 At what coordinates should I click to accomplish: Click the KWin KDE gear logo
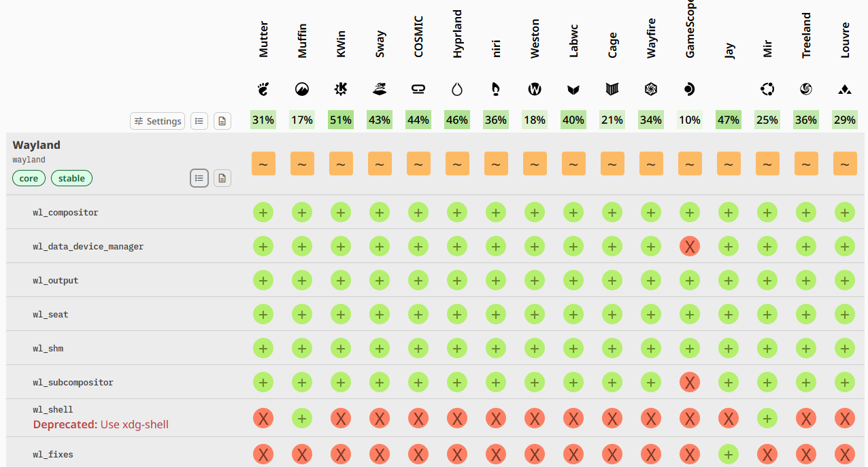pyautogui.click(x=341, y=89)
